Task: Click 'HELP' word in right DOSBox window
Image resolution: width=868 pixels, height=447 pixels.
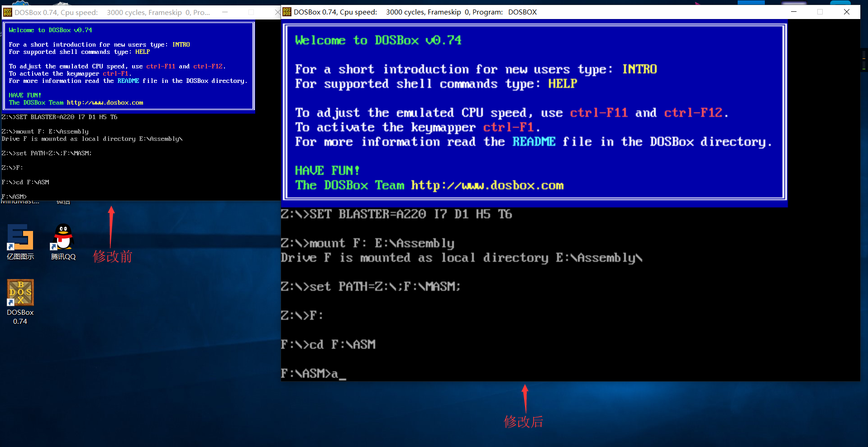Action: tap(563, 84)
